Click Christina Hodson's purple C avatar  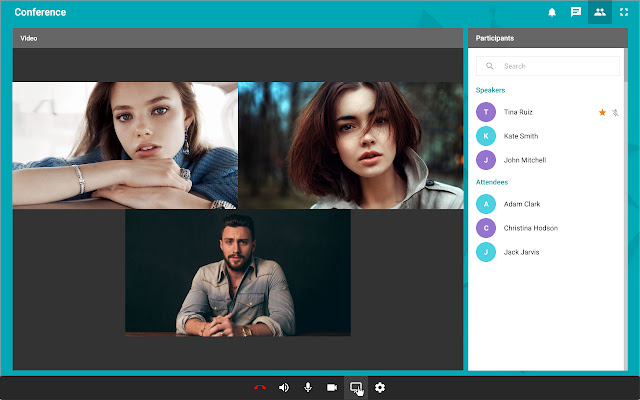coord(486,228)
